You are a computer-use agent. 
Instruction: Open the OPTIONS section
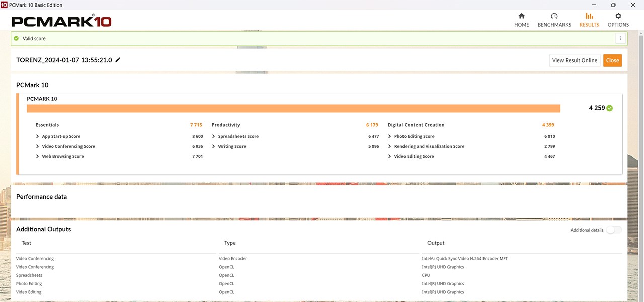[x=618, y=20]
